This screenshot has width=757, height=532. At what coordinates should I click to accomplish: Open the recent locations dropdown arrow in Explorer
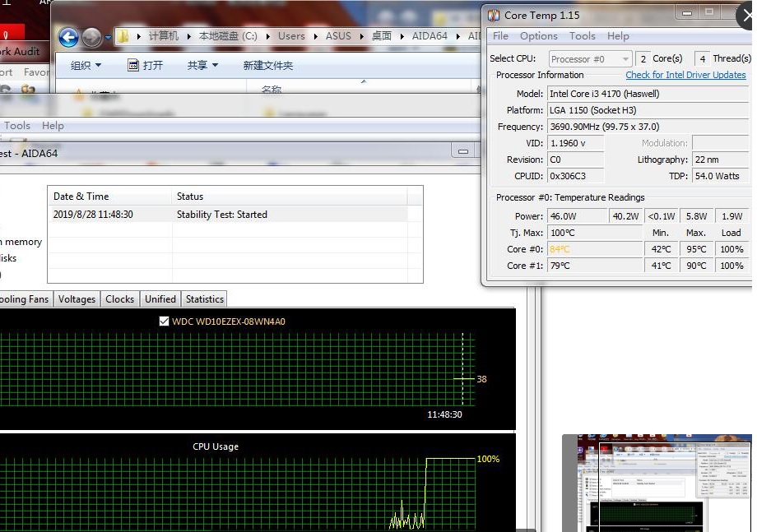[x=108, y=37]
